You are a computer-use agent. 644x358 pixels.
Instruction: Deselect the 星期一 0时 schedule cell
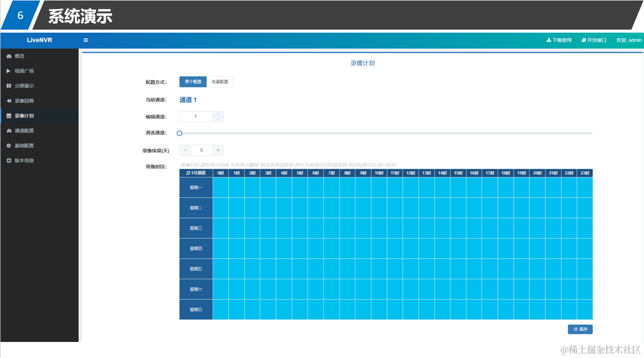[221, 187]
